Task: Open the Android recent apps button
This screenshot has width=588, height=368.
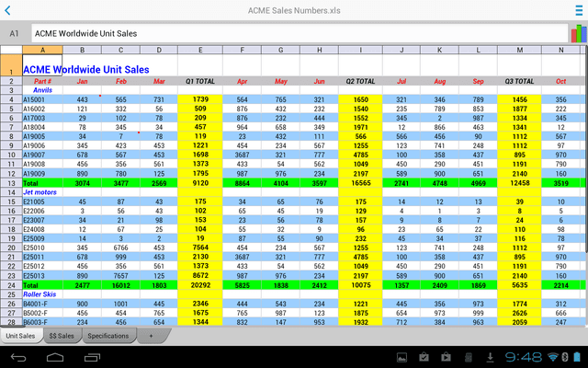Action: point(92,357)
